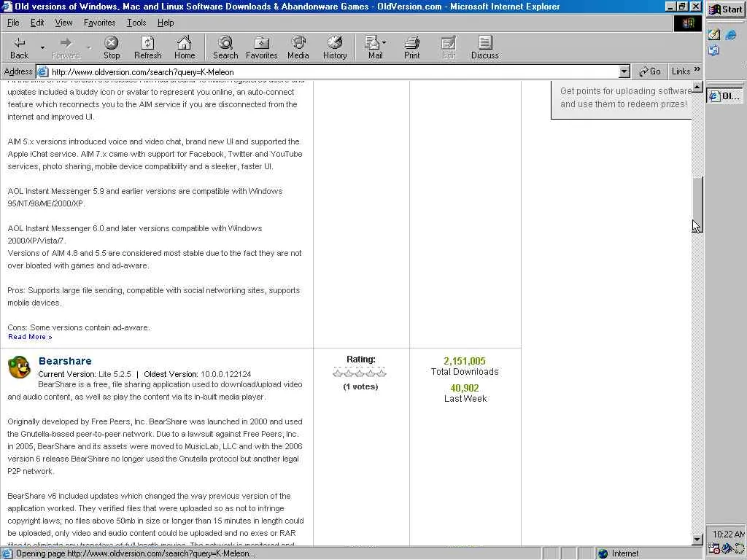Open the AIM Read More link
The width and height of the screenshot is (747, 560).
(x=30, y=337)
